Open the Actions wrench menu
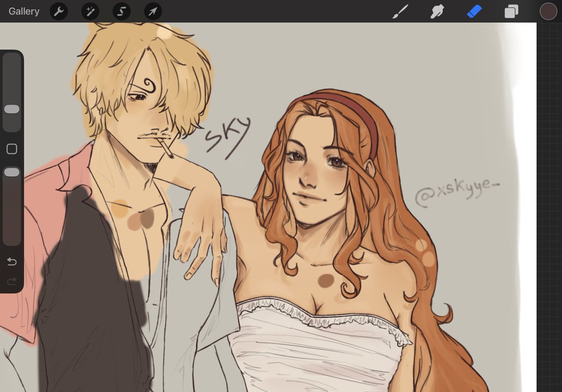The height and width of the screenshot is (392, 562). pos(59,11)
